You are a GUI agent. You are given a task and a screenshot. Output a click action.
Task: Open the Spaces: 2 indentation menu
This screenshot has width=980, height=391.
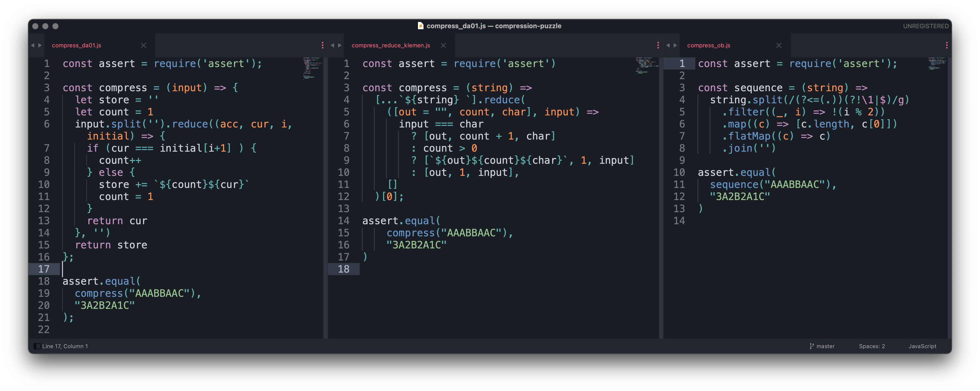click(872, 346)
